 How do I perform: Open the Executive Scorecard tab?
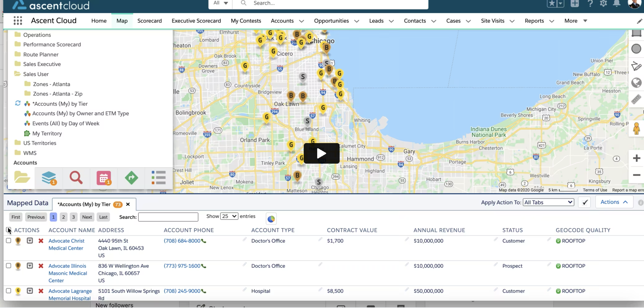[x=196, y=21]
